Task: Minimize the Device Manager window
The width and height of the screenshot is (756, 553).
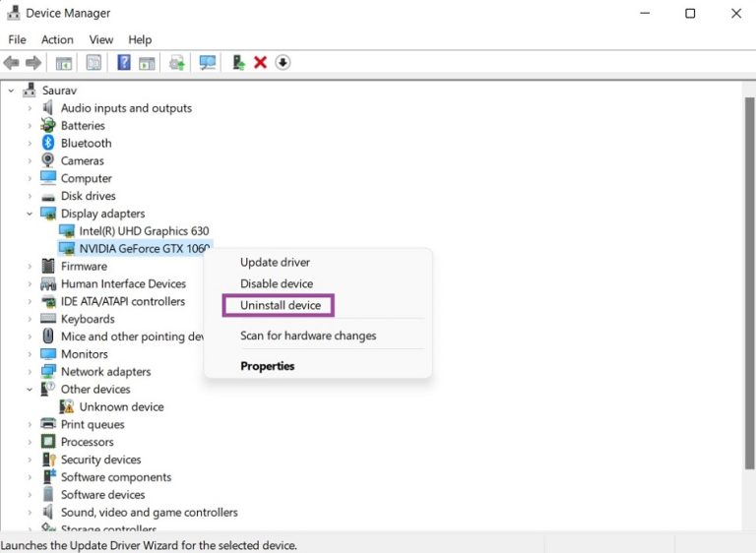Action: [x=645, y=13]
